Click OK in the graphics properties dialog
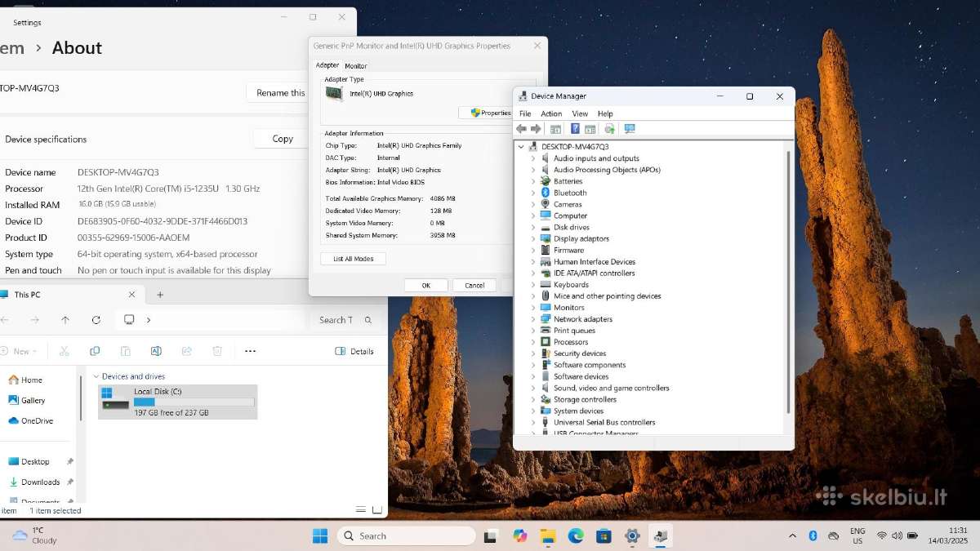This screenshot has height=551, width=980. (425, 285)
